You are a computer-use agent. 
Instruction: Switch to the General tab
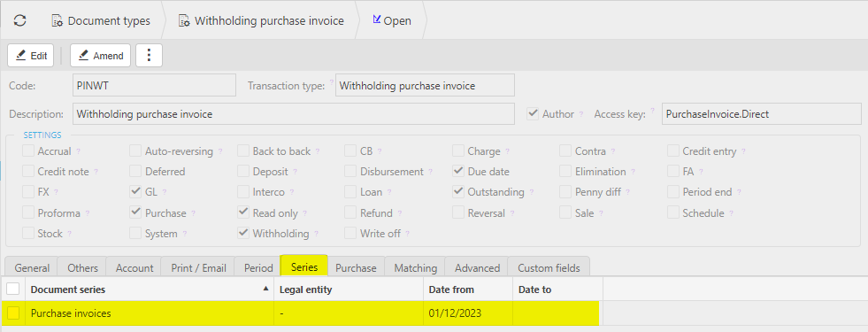click(32, 267)
